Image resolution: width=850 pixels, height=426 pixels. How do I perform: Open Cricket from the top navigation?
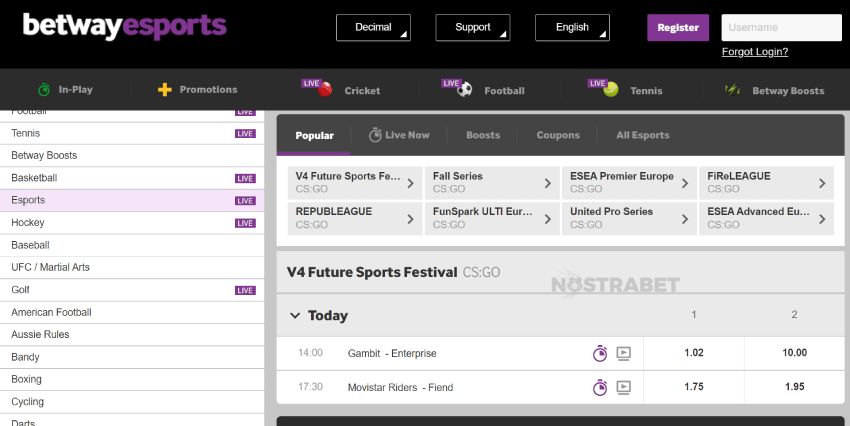coord(340,90)
